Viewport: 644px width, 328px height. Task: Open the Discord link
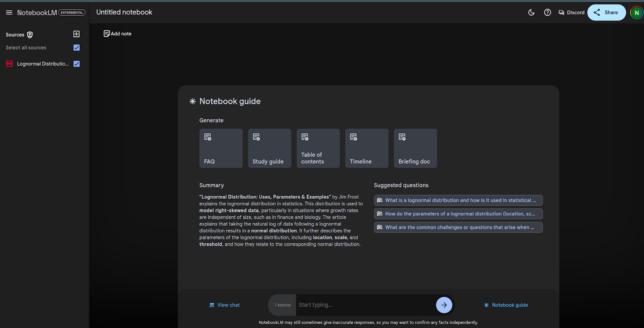click(x=571, y=12)
